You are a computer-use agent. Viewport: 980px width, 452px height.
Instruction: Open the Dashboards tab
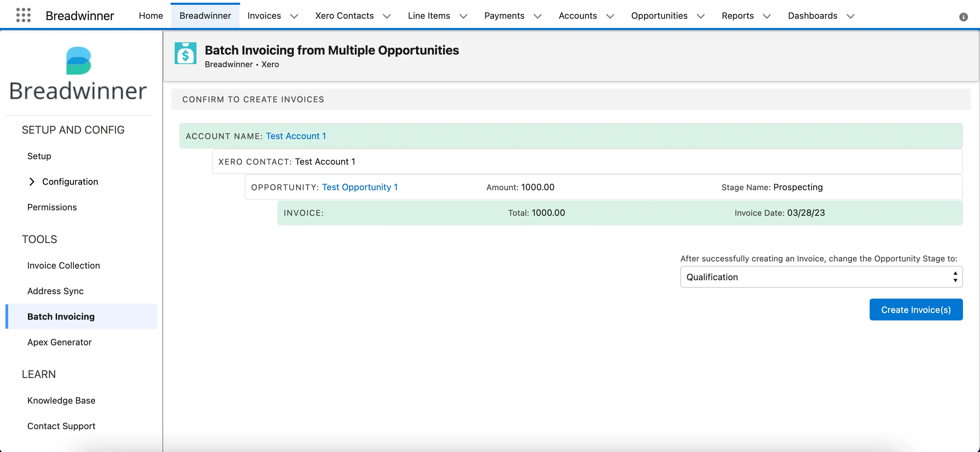pos(812,16)
